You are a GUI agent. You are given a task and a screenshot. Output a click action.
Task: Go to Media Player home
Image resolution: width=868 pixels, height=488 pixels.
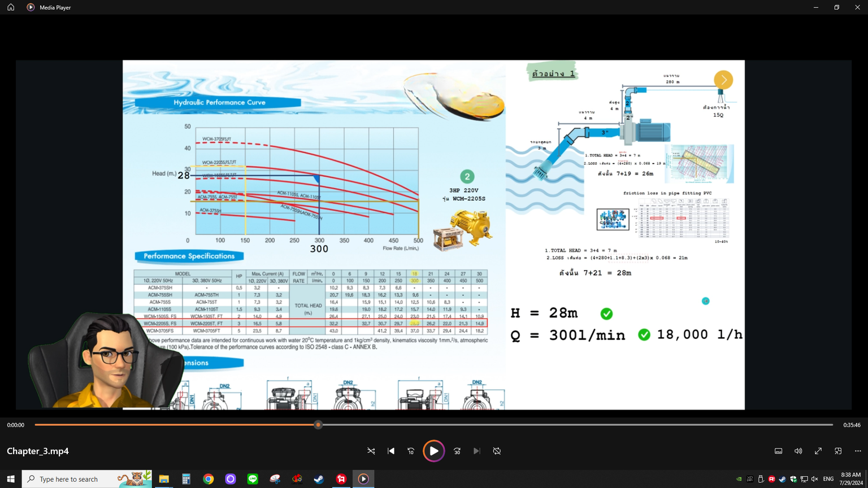pos(11,7)
